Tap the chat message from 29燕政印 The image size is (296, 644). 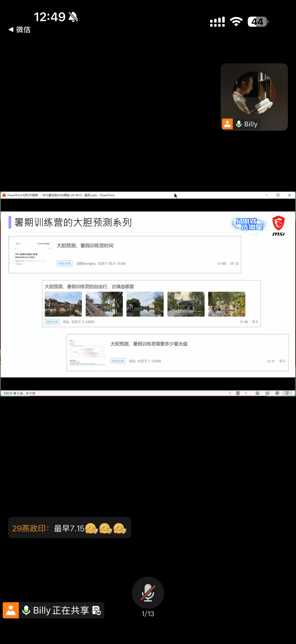[x=70, y=528]
